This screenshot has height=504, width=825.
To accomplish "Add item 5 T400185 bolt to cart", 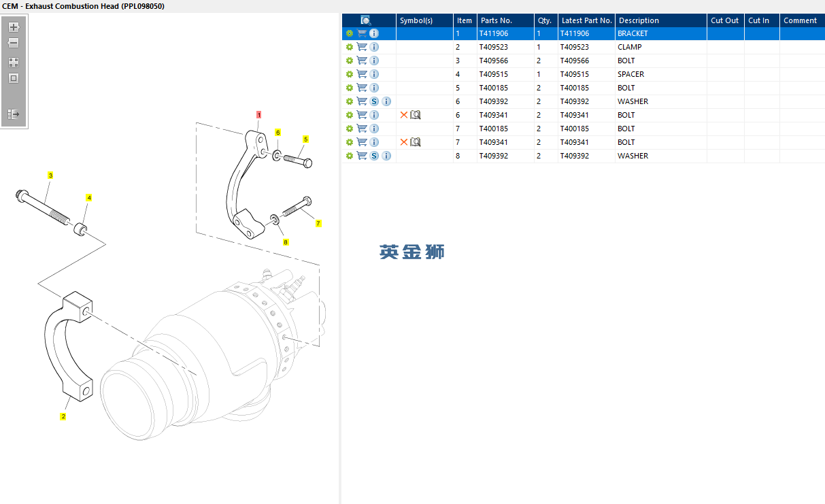I will [x=362, y=88].
